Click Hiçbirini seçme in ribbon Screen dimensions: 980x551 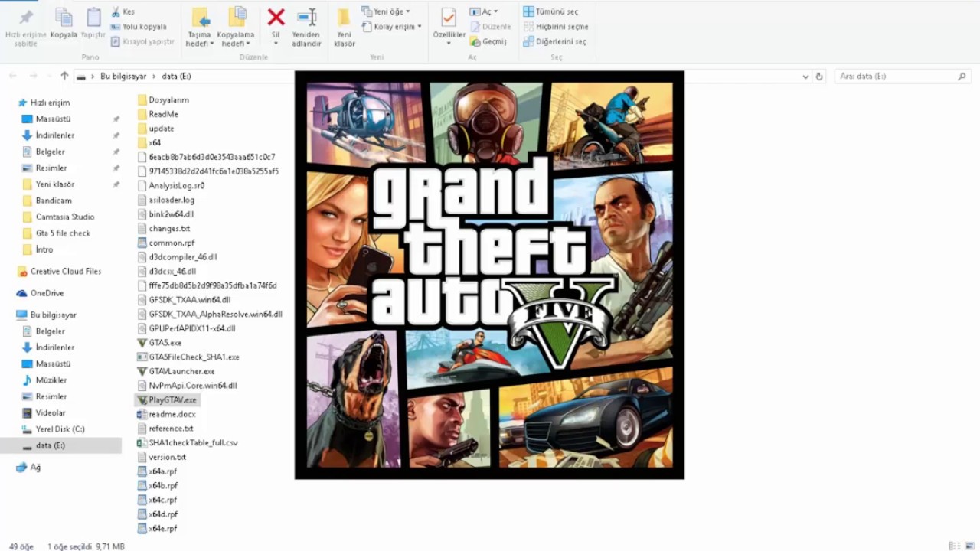coord(556,27)
